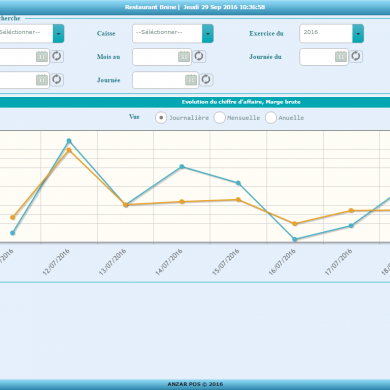Click the teal data point at 15/07/2016
Image resolution: width=390 pixels, height=390 pixels.
[238, 183]
